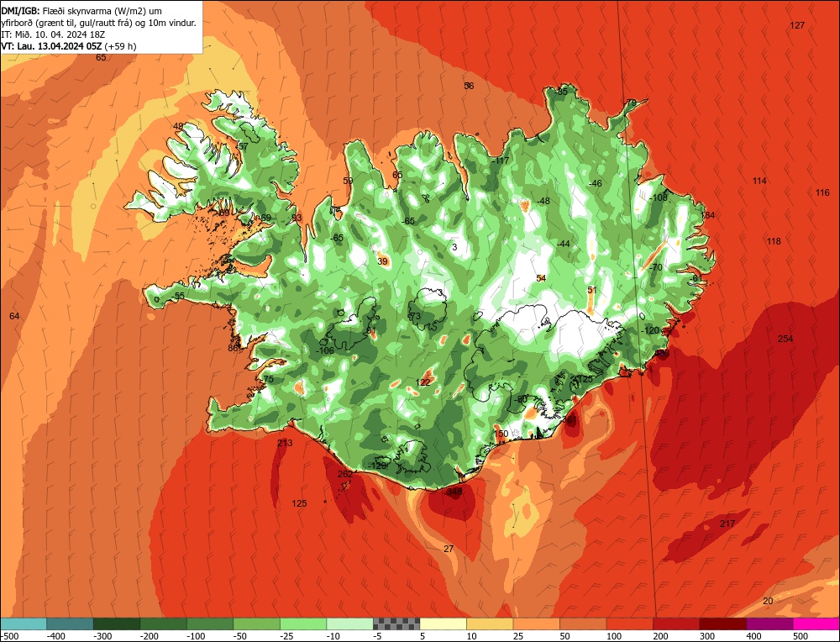
Task: Click the map value 79
Action: pyautogui.click(x=631, y=103)
